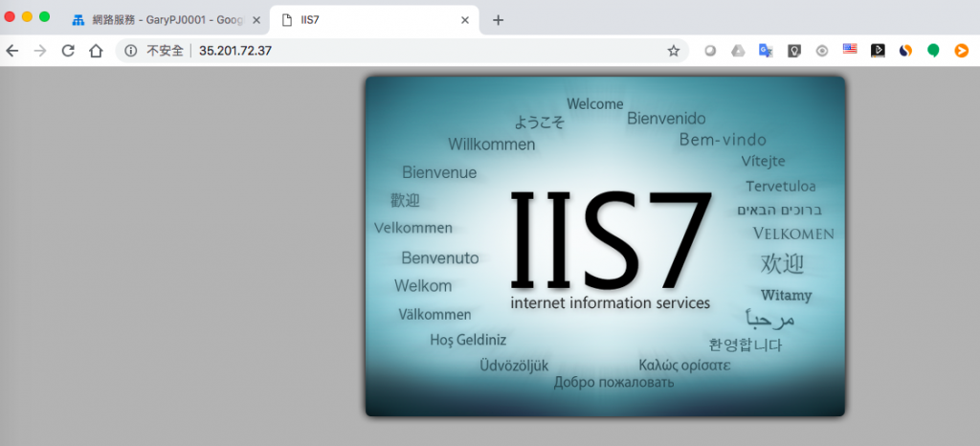
Task: Reload the current page
Action: click(x=68, y=52)
